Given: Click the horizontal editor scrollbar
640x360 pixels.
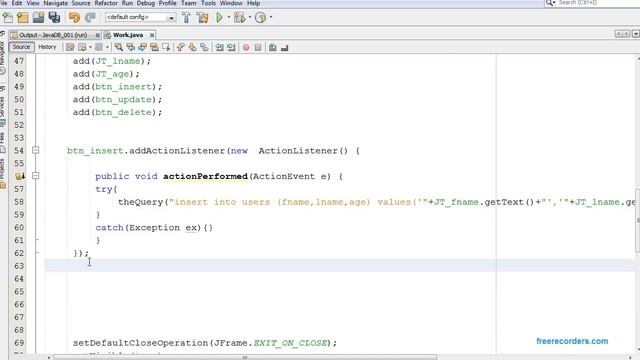Looking at the screenshot, I should tap(245, 358).
